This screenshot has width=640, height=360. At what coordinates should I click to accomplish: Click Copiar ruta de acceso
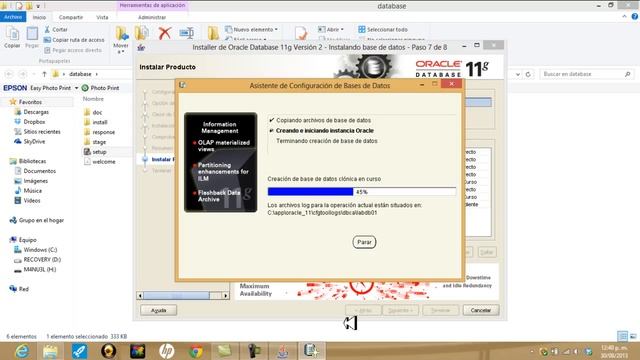tap(74, 40)
